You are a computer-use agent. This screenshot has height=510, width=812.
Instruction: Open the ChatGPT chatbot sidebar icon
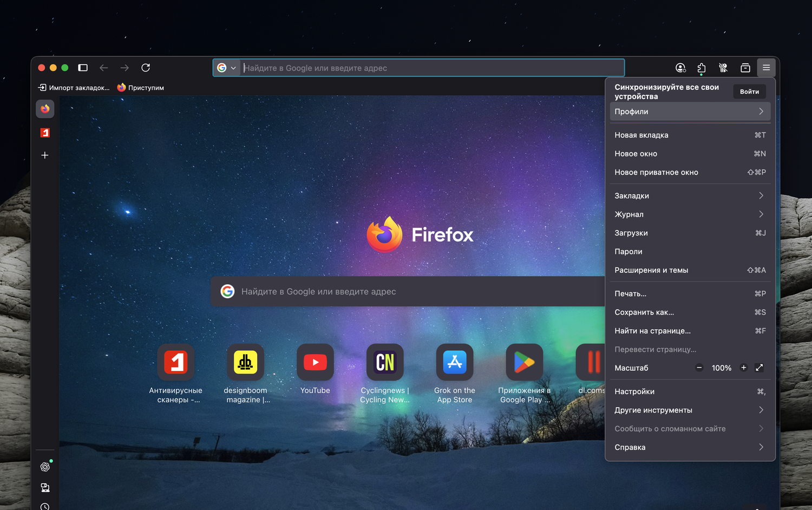pos(45,467)
